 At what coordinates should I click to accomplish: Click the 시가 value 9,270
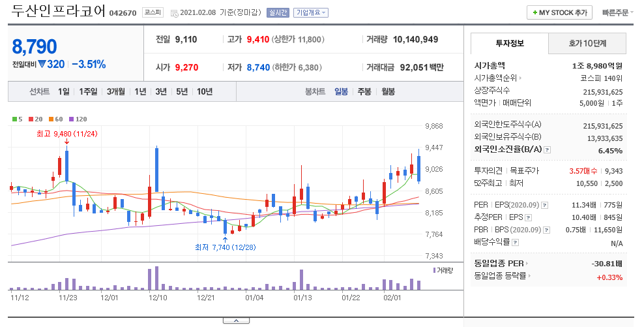(x=187, y=67)
